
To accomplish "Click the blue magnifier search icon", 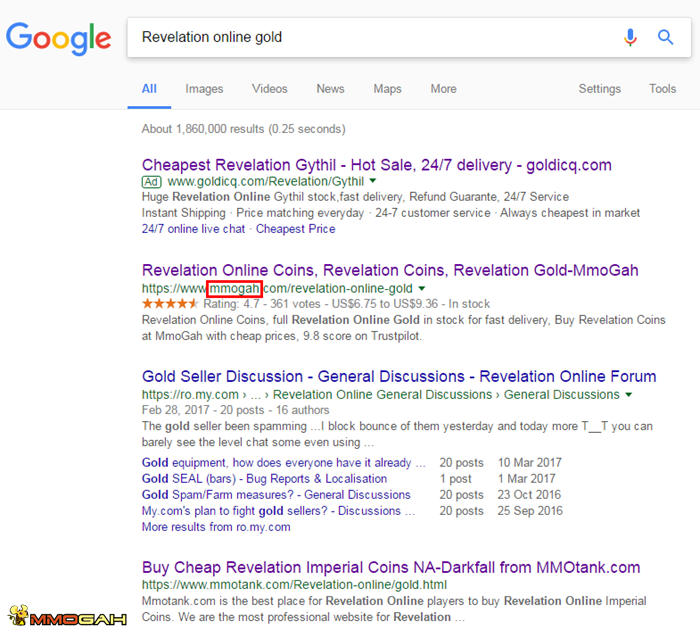I will [665, 37].
